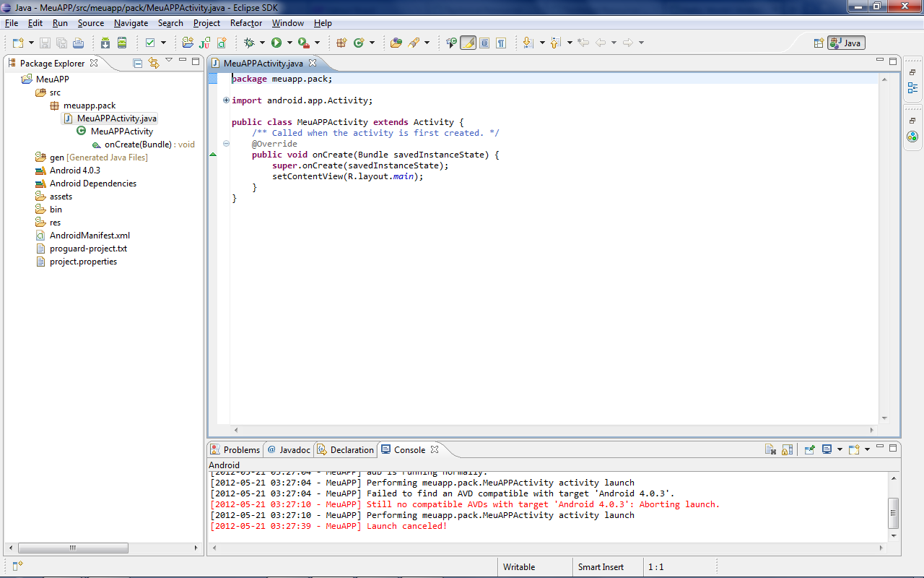Click the override indicator triangle in editor margin

pos(213,155)
